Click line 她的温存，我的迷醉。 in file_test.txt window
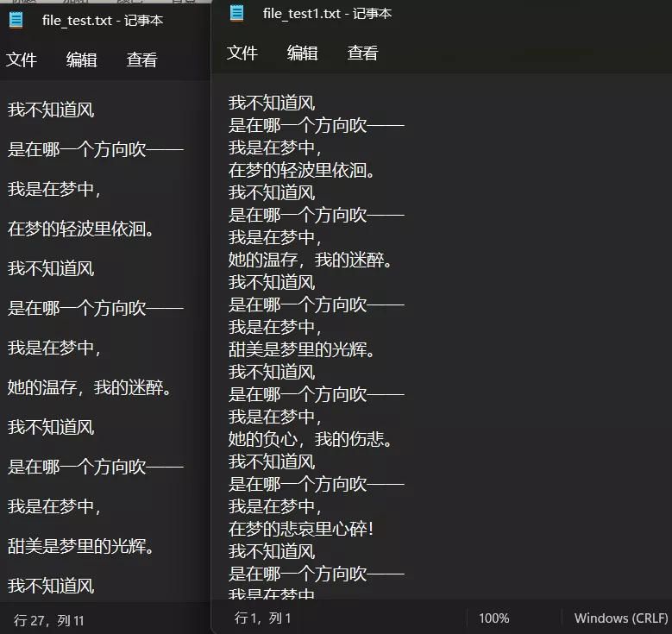This screenshot has height=634, width=672. point(89,387)
